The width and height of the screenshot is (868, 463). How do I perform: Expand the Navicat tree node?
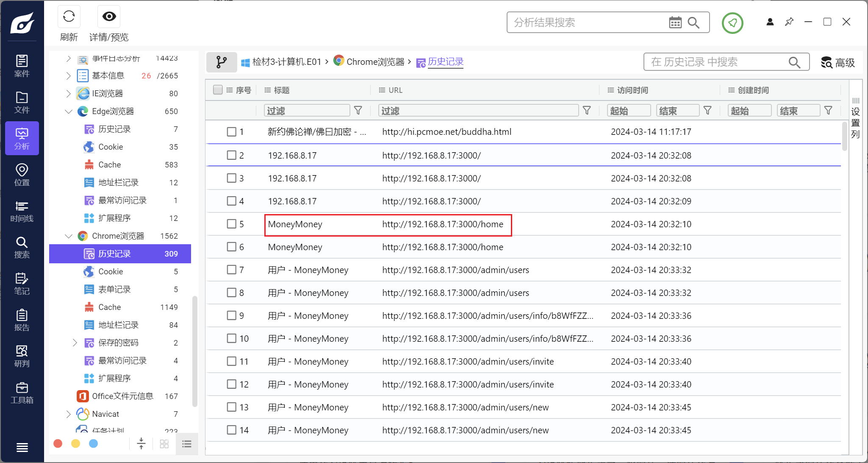pos(69,414)
